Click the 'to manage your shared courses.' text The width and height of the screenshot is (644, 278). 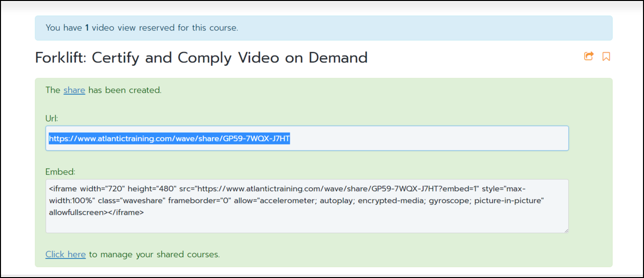(154, 254)
